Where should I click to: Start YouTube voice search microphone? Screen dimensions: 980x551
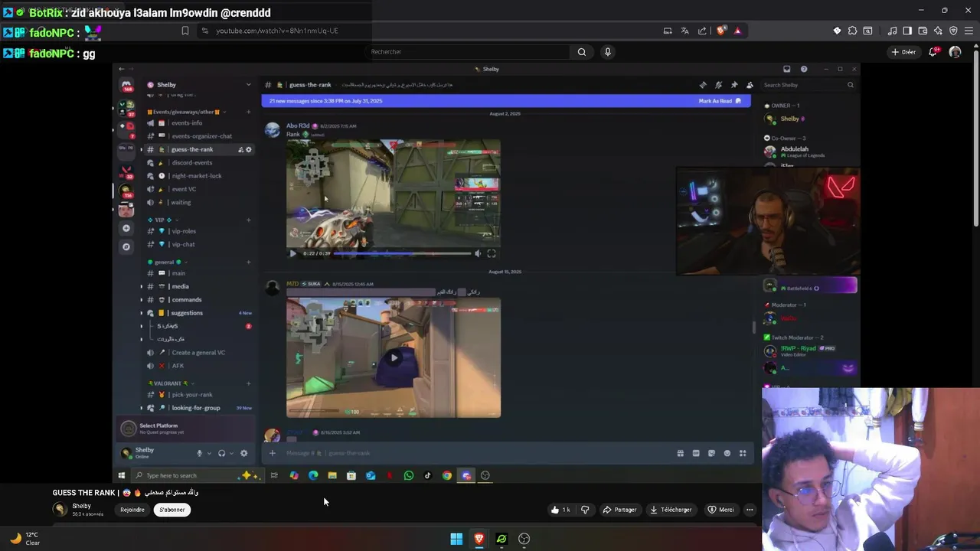pyautogui.click(x=607, y=52)
